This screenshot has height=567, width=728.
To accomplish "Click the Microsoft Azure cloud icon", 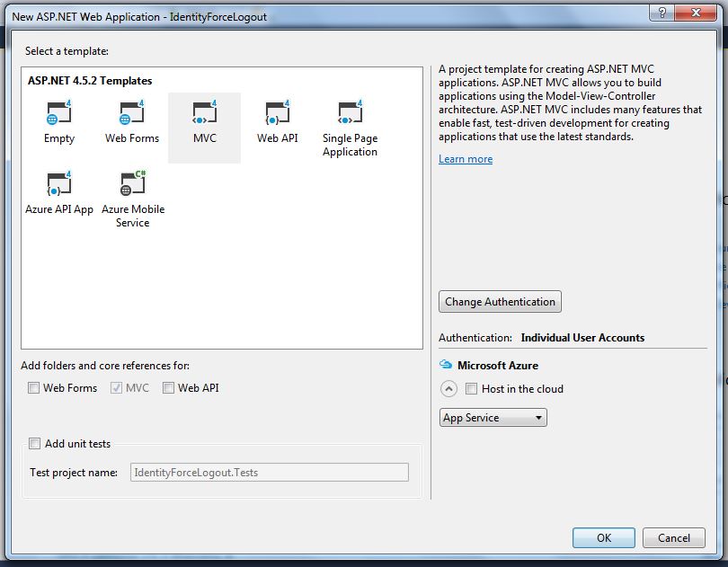I will coord(446,364).
